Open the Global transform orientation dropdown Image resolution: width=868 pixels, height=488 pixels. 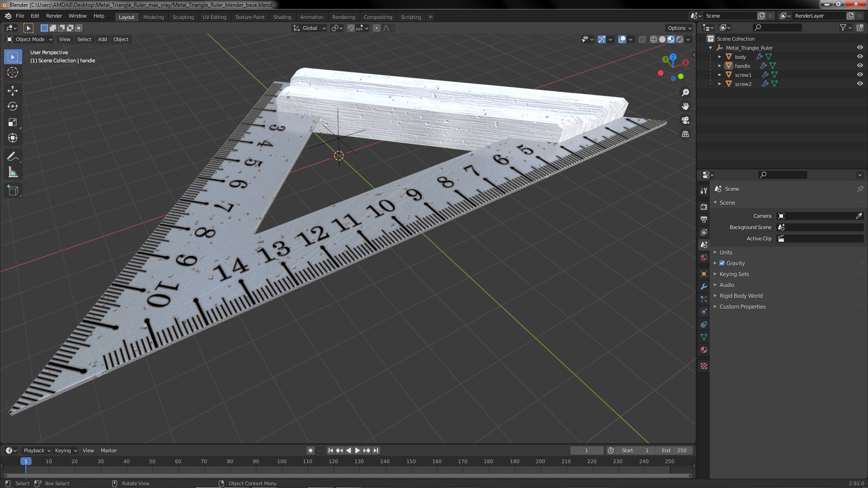[310, 28]
